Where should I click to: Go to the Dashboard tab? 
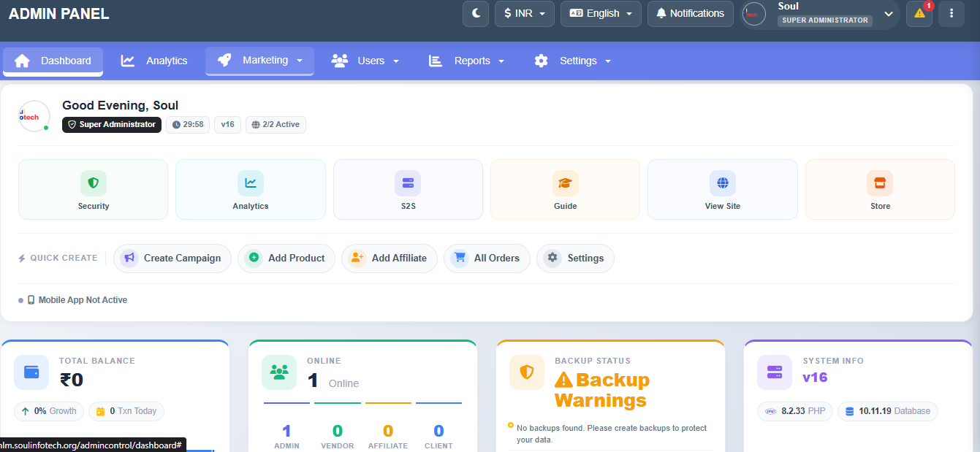53,61
